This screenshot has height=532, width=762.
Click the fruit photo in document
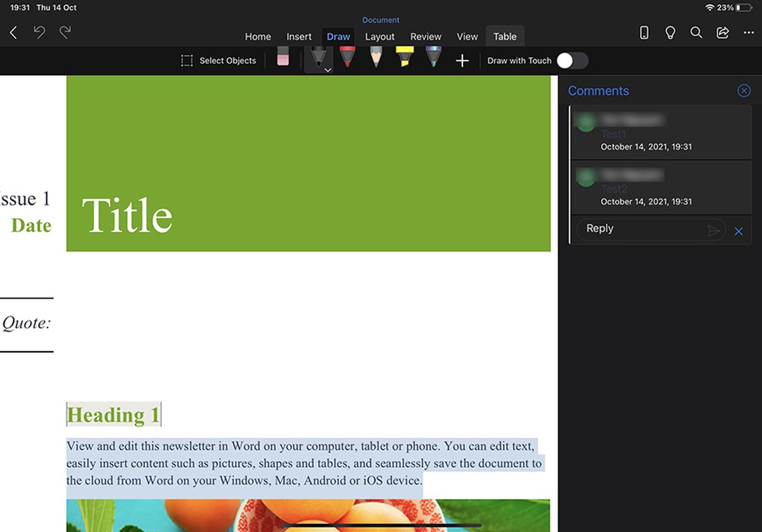[308, 515]
